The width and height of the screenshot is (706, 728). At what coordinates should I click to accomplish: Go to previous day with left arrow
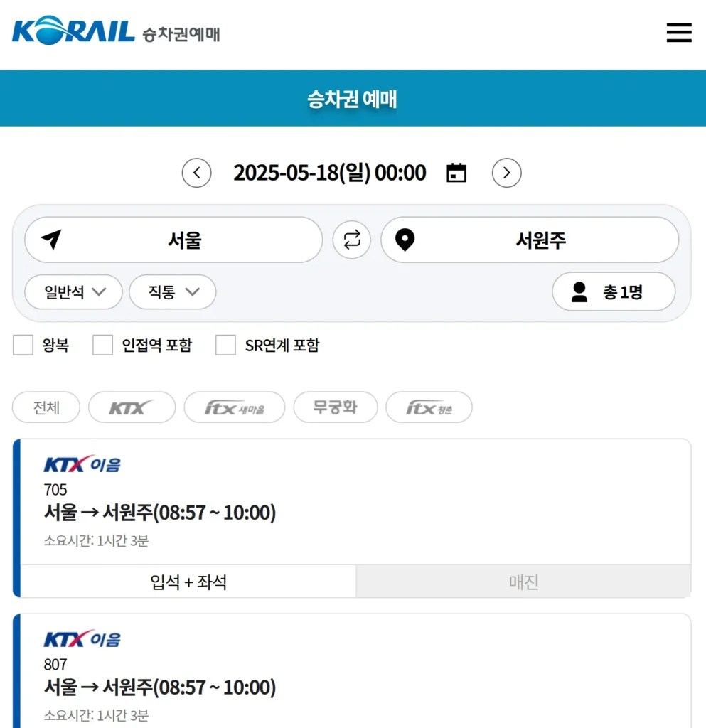196,173
